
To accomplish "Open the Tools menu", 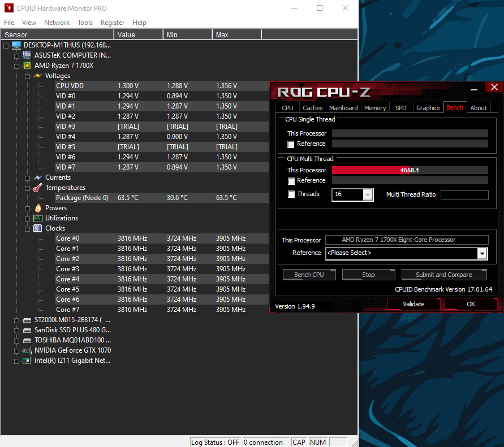I will (x=85, y=23).
